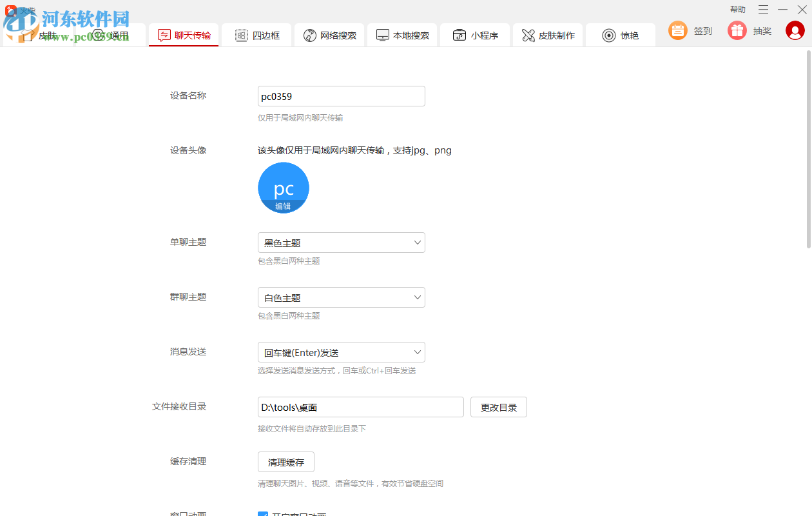This screenshot has height=516, width=812.
Task: Open the 消息发送 Enter-key dropdown
Action: [x=341, y=352]
